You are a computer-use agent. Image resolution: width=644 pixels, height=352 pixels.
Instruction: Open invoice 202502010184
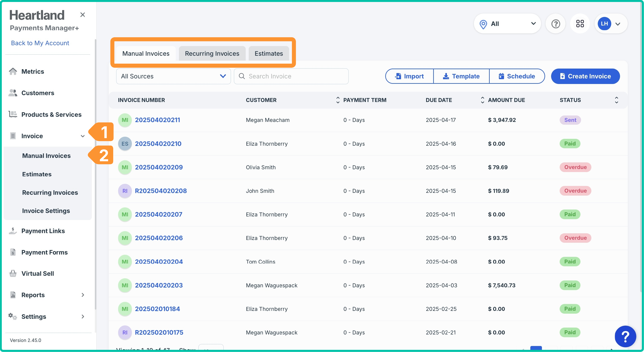(157, 309)
